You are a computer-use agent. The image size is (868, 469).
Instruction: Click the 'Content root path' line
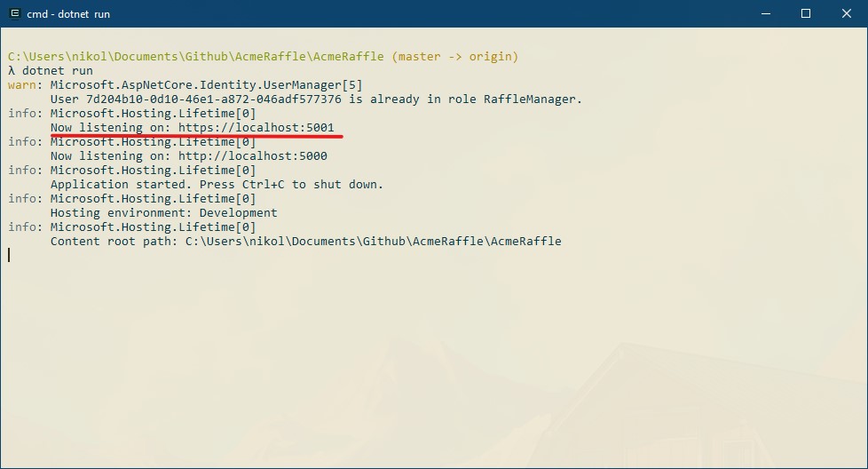[306, 242]
